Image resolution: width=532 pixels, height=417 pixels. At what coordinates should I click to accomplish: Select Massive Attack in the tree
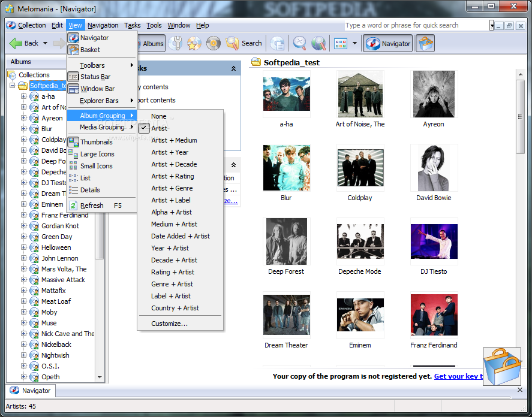click(63, 280)
